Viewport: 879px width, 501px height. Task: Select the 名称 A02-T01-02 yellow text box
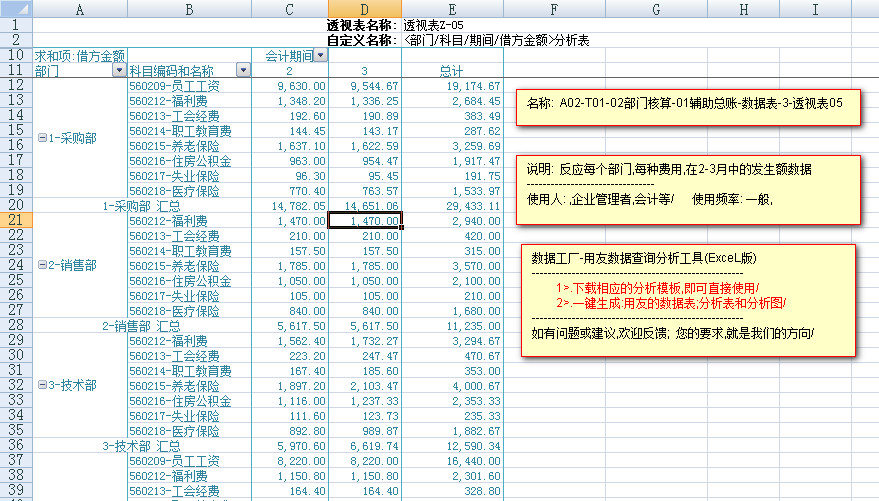(688, 103)
